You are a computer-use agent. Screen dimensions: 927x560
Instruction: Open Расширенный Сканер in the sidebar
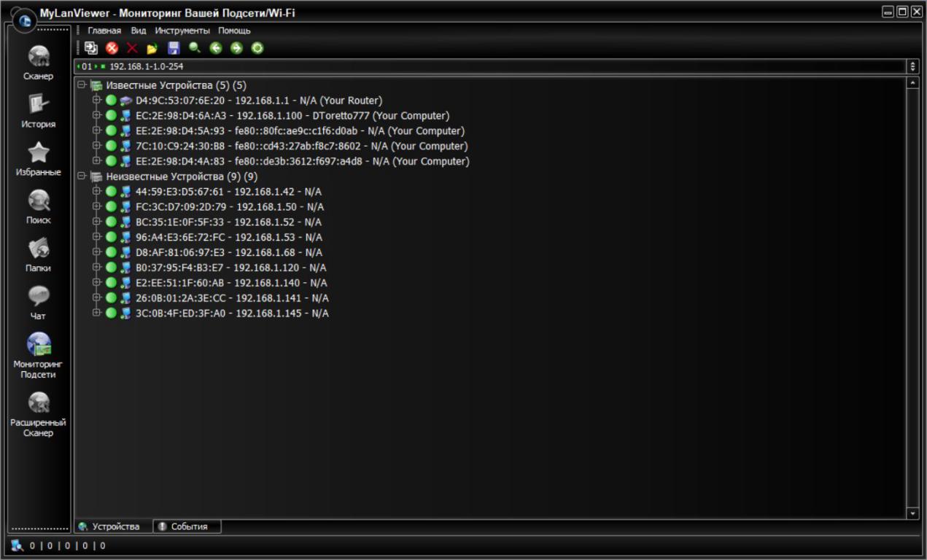click(39, 412)
